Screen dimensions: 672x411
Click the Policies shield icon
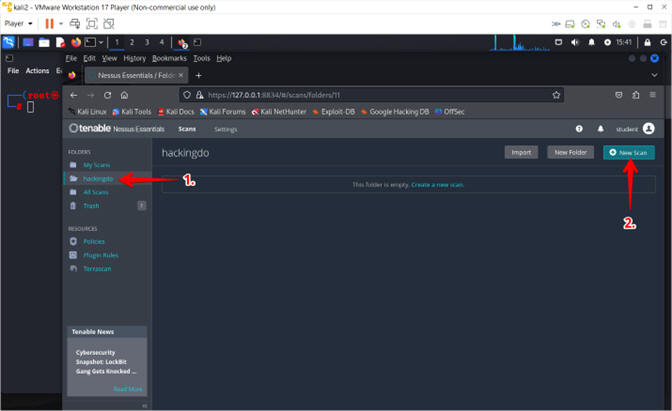[x=73, y=241]
